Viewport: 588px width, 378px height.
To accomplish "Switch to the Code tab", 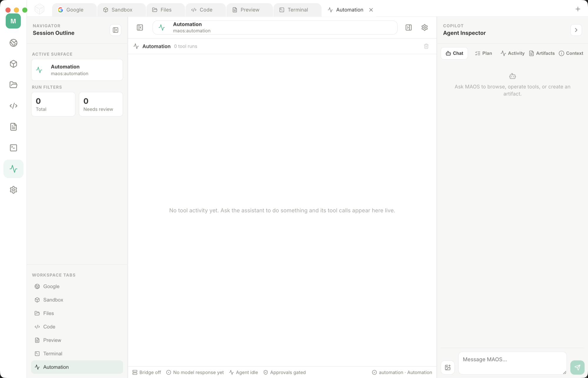I will point(206,10).
